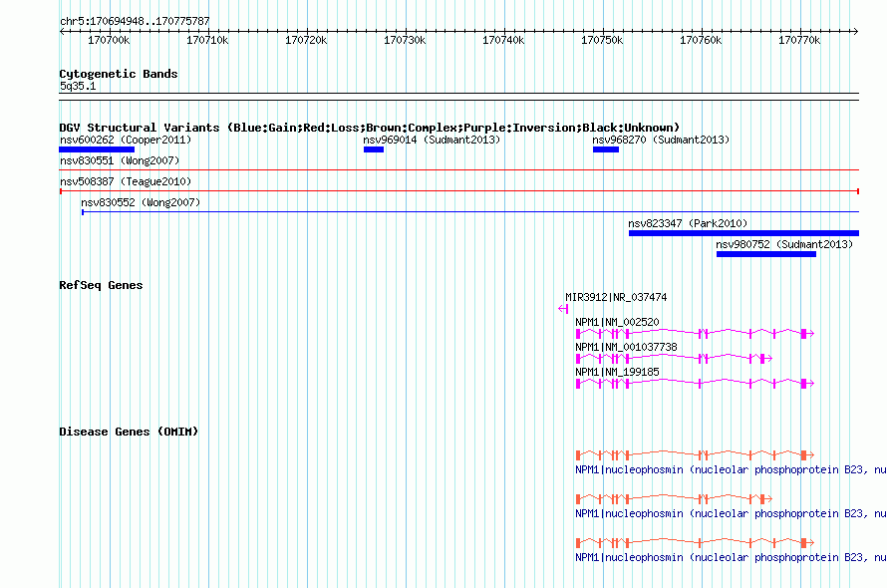The height and width of the screenshot is (588, 887).
Task: Open the NPM1|NM_002520 transcript label
Action: tap(617, 322)
